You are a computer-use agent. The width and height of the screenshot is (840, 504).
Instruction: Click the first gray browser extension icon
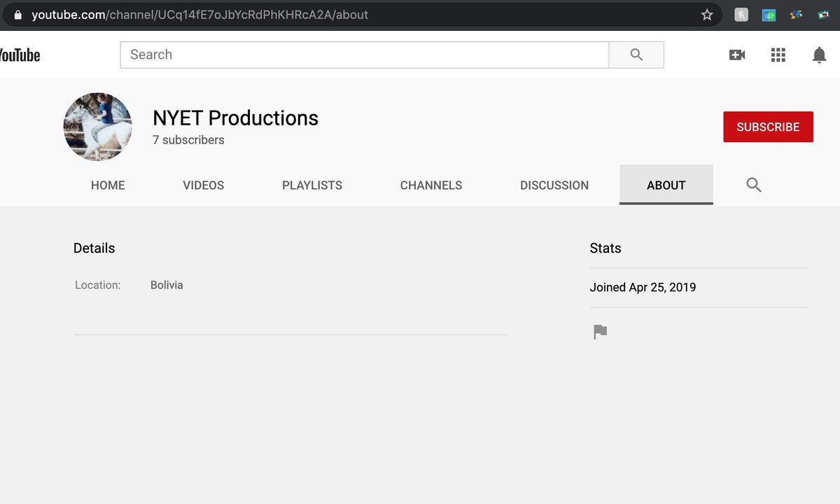(741, 15)
